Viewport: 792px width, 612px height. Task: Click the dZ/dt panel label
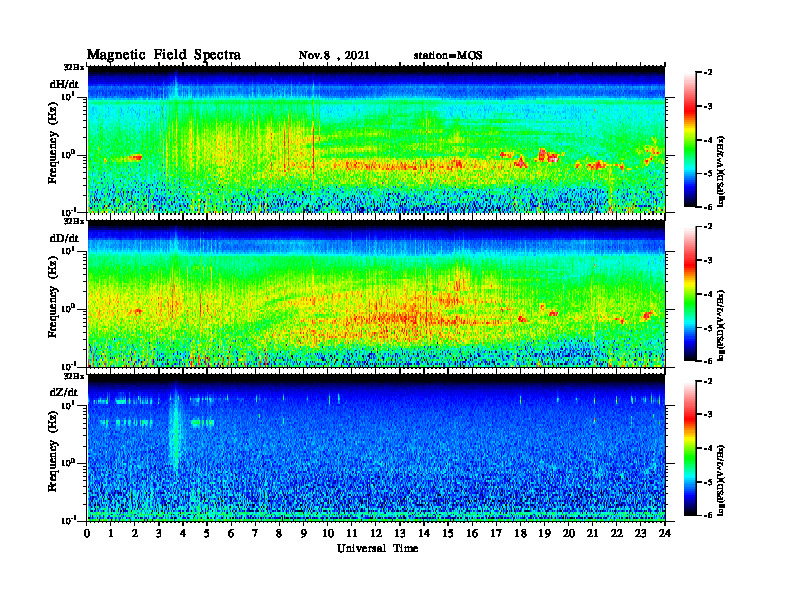tap(64, 392)
